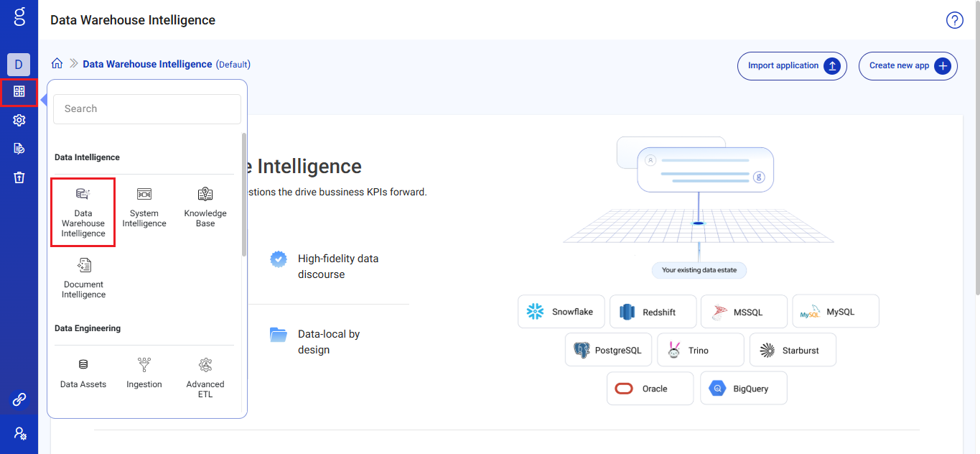Screen dimensions: 980x454
Task: Open Knowledge Base app
Action: (x=205, y=208)
